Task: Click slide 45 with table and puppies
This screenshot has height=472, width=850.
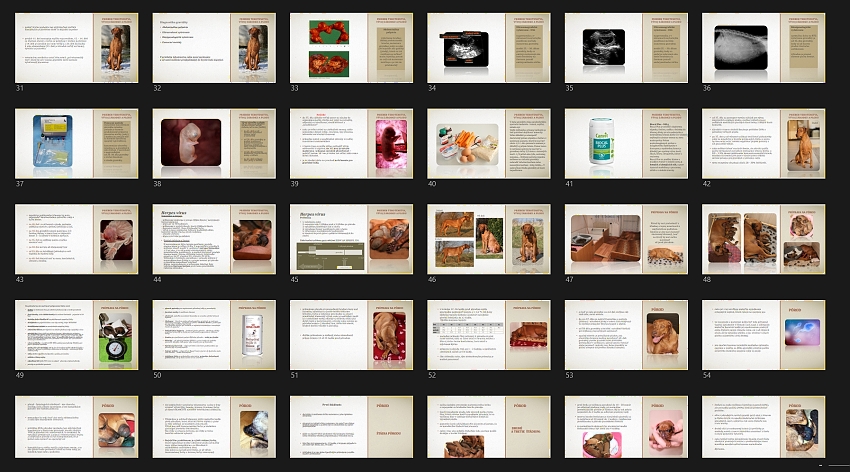Action: [x=351, y=238]
